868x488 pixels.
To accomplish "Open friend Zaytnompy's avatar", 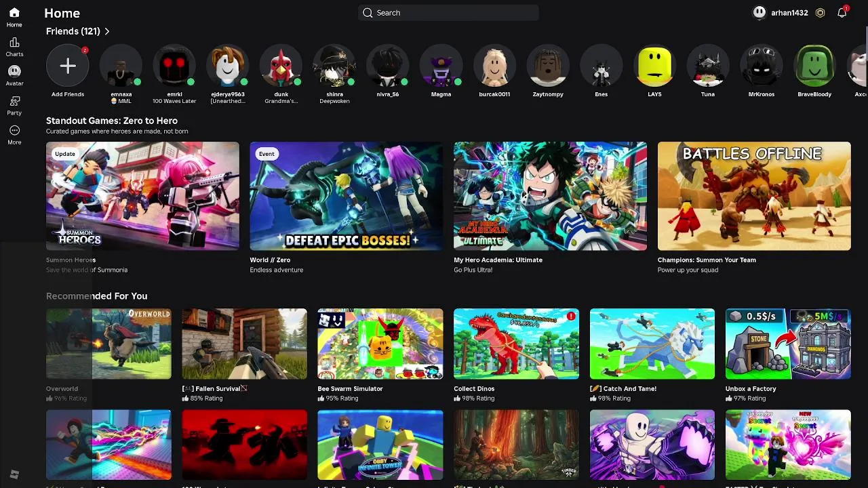I will (x=548, y=66).
